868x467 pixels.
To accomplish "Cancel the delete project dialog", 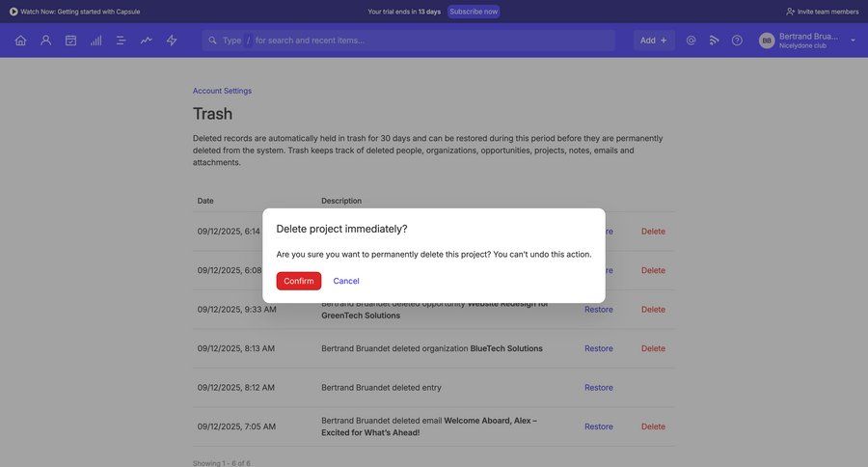I will tap(346, 281).
